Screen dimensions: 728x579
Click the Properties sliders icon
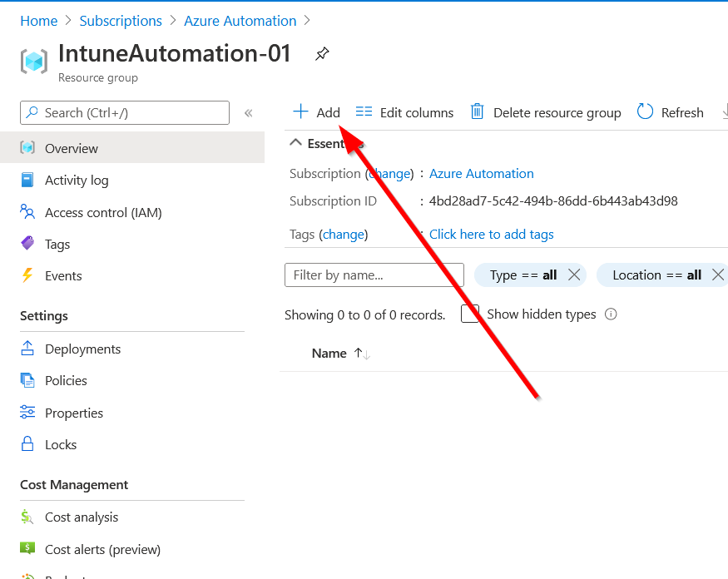click(x=27, y=413)
